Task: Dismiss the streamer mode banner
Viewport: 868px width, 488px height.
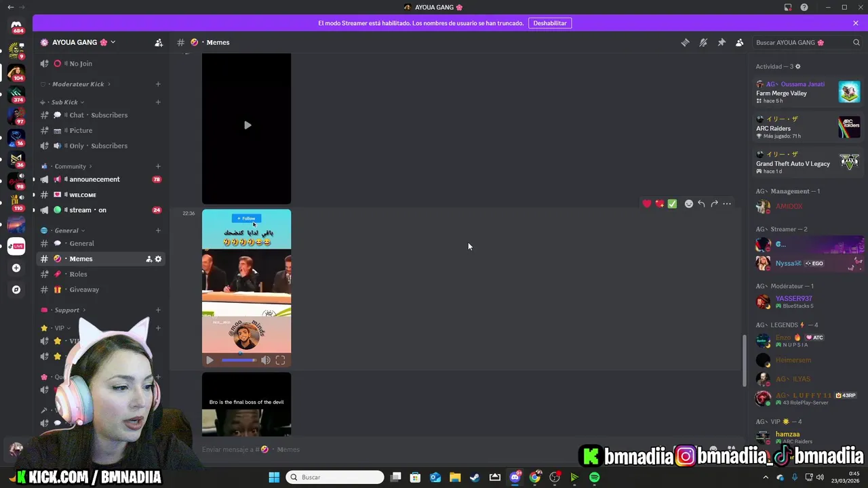Action: (x=856, y=23)
